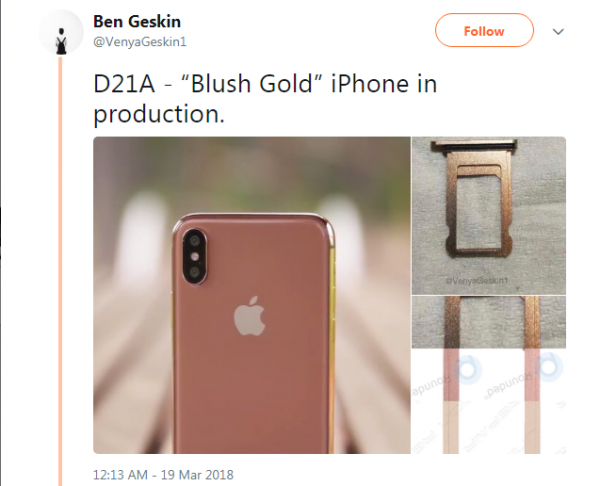600x486 pixels.
Task: Click the dual camera module in photo
Action: (195, 257)
